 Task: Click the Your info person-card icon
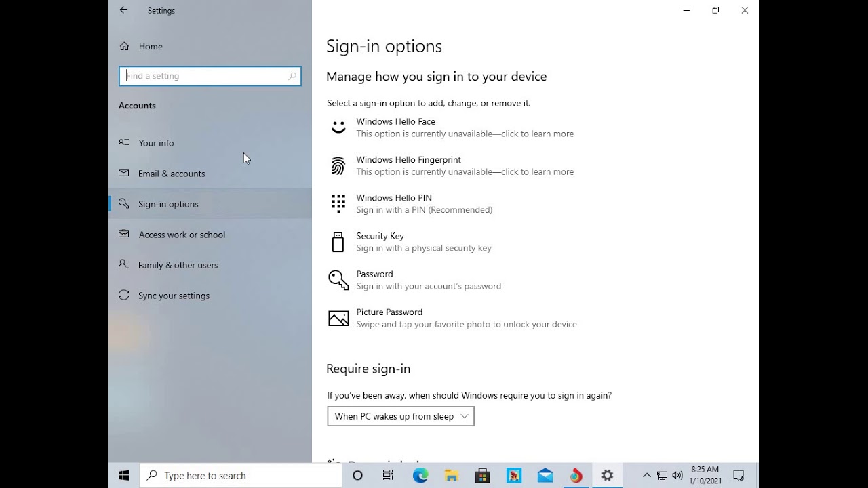pyautogui.click(x=124, y=142)
